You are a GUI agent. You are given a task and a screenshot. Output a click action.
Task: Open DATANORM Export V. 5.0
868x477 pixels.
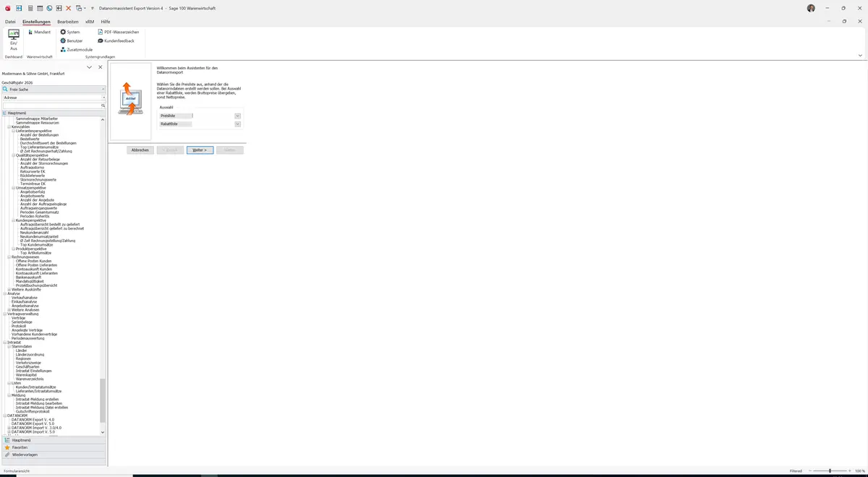tap(33, 424)
